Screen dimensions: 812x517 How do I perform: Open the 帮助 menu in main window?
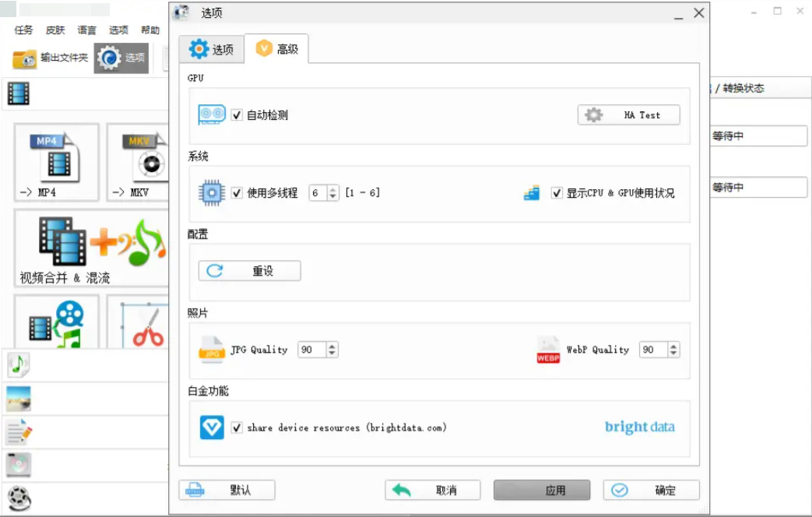(x=150, y=30)
